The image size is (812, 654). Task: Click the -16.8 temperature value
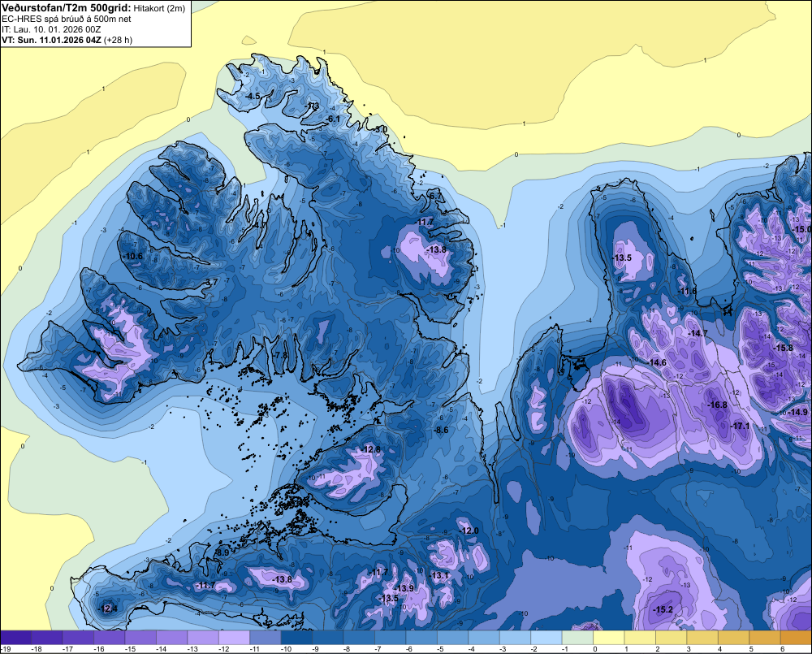coord(717,405)
